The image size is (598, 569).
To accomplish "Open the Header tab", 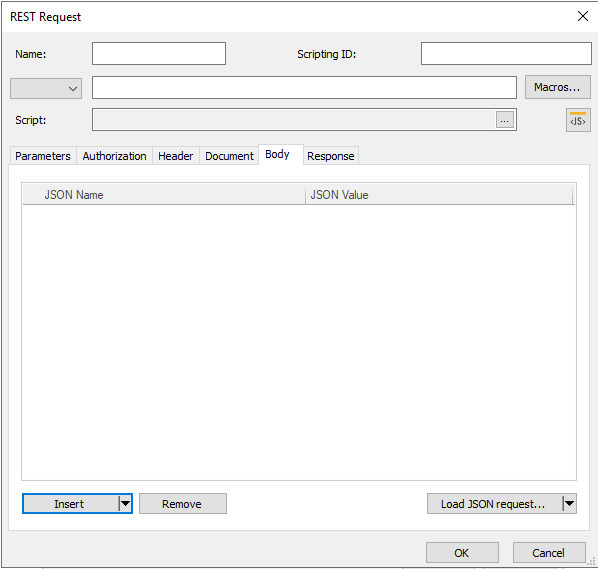I will click(x=175, y=156).
